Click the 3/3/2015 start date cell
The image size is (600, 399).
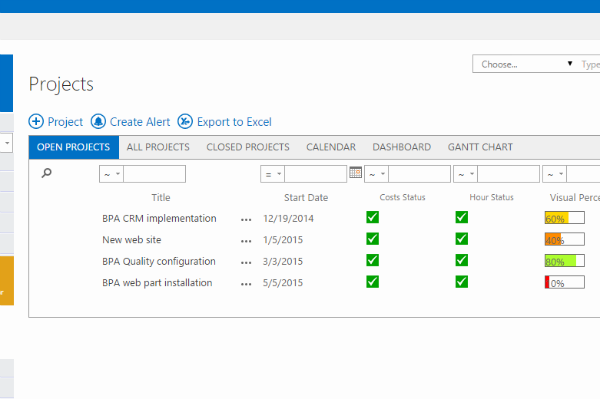point(283,261)
